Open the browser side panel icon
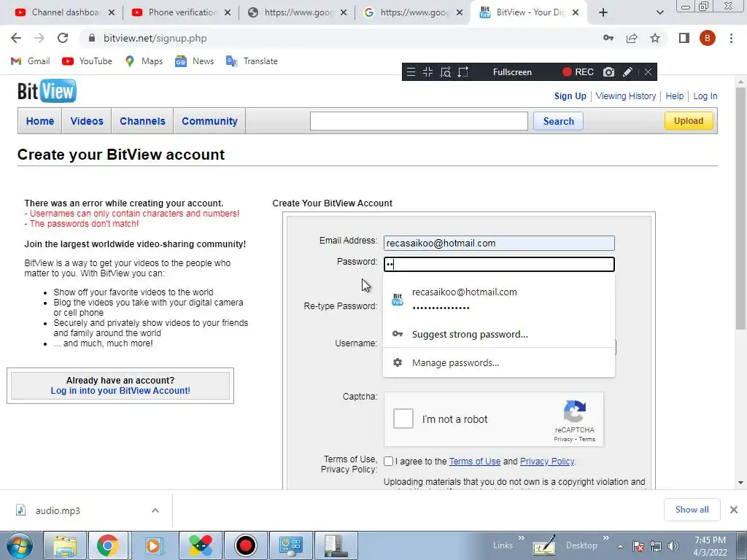This screenshot has width=747, height=560. [x=684, y=38]
